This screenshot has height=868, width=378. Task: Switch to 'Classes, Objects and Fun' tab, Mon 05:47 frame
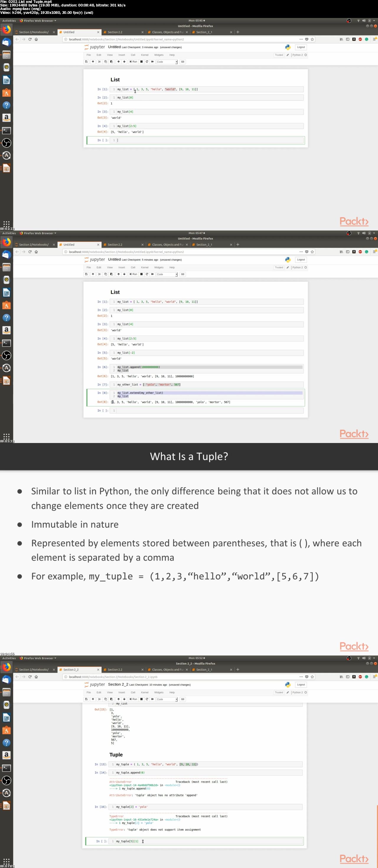coord(167,245)
